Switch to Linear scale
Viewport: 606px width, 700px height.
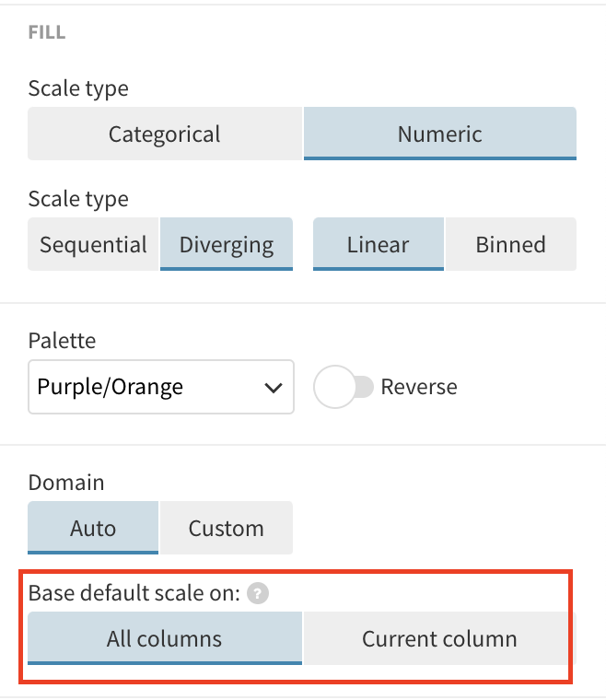[x=378, y=245]
